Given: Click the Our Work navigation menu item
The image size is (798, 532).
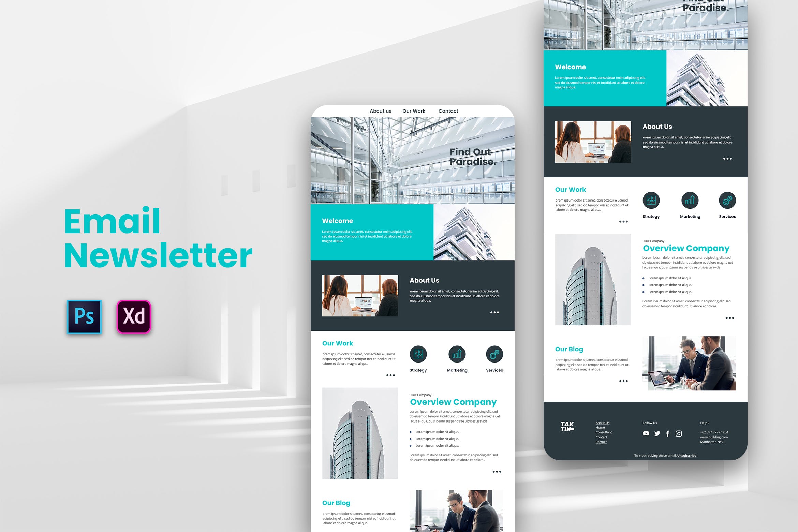Looking at the screenshot, I should coord(412,112).
